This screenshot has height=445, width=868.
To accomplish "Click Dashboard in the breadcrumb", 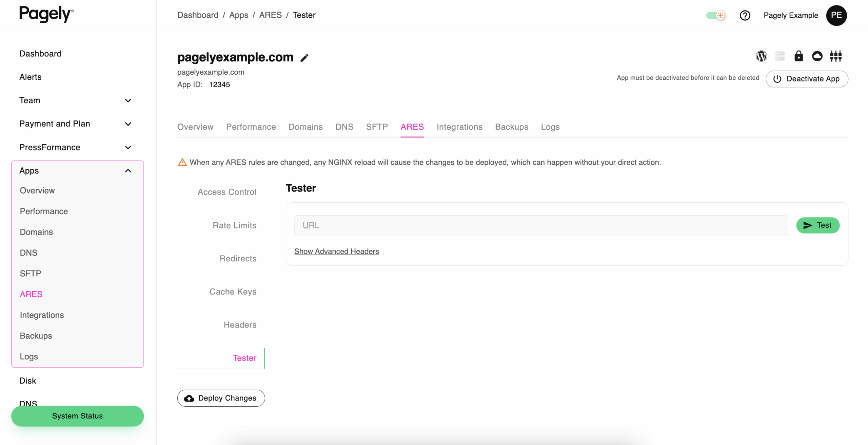I will [x=198, y=15].
